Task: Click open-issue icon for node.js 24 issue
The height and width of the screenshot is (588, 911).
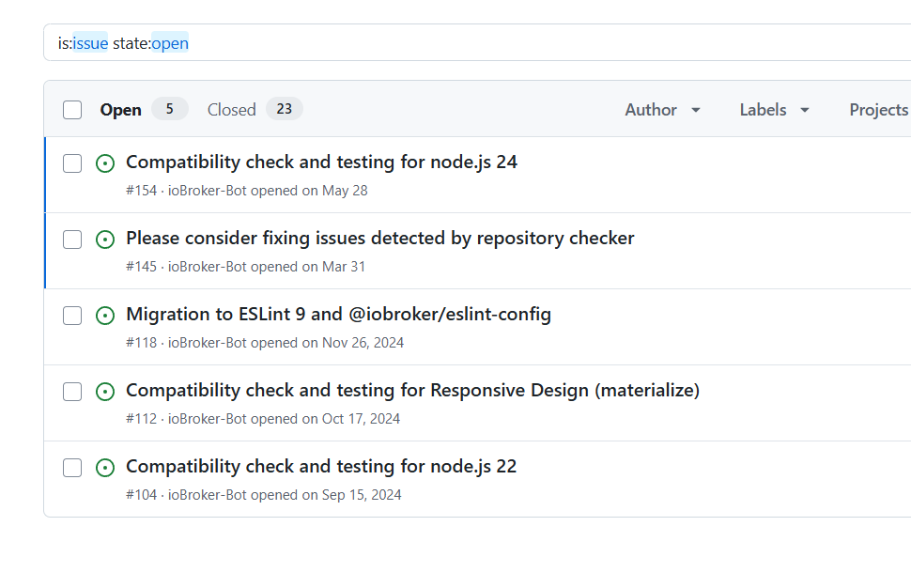Action: pos(105,163)
